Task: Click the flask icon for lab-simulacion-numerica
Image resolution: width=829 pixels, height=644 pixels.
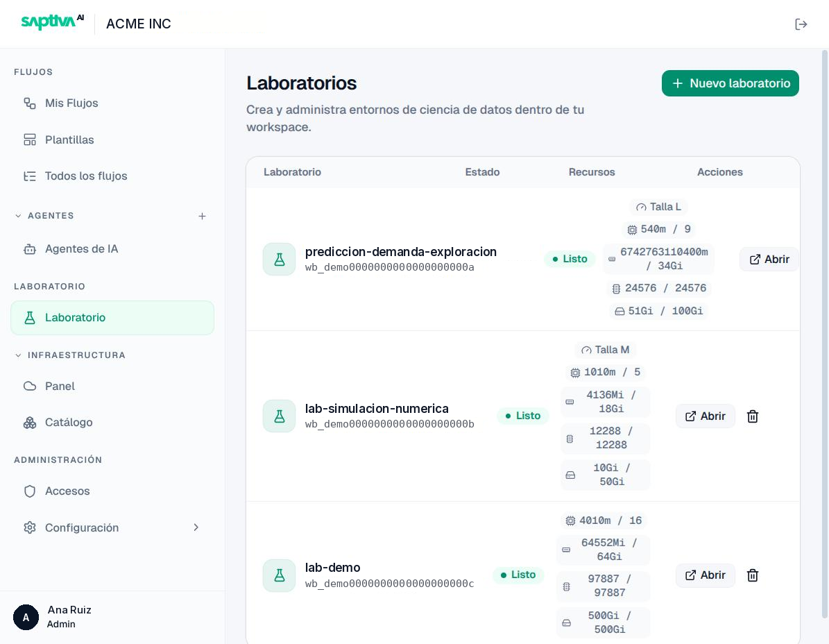Action: [279, 416]
